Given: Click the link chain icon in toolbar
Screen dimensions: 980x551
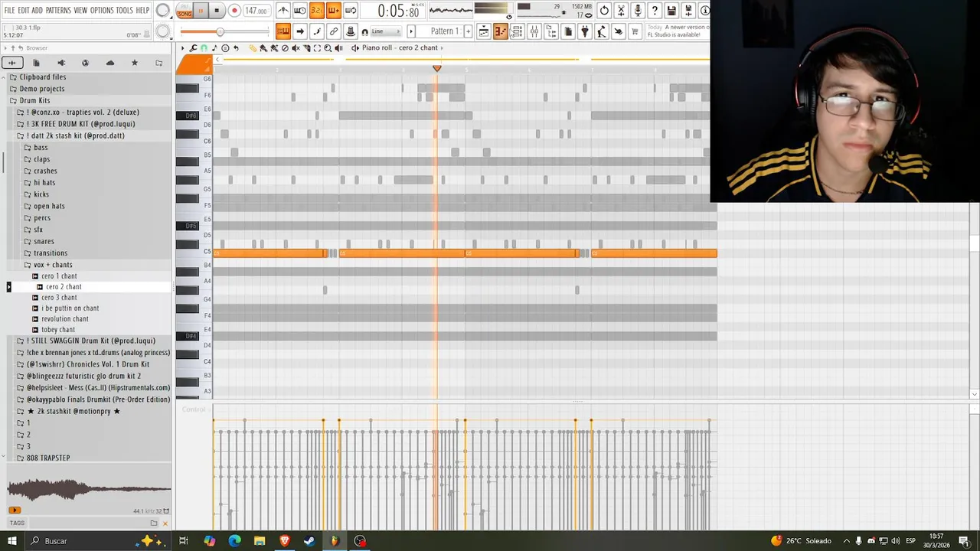Looking at the screenshot, I should point(334,31).
